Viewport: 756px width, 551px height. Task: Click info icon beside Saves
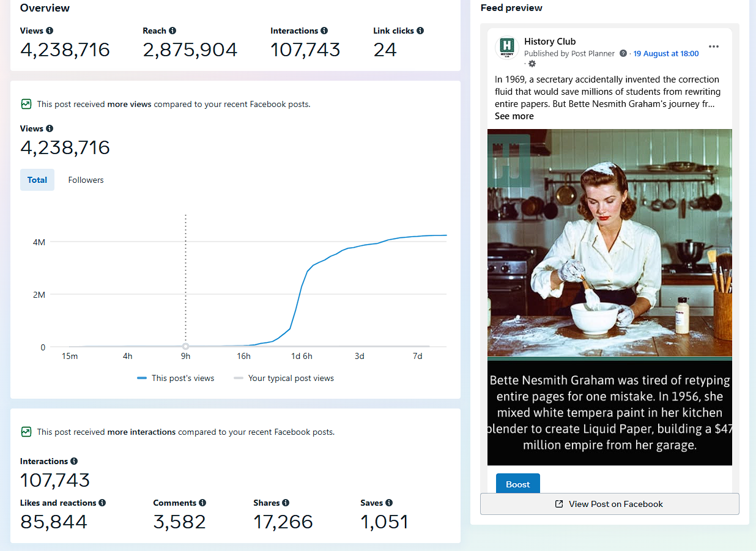389,503
